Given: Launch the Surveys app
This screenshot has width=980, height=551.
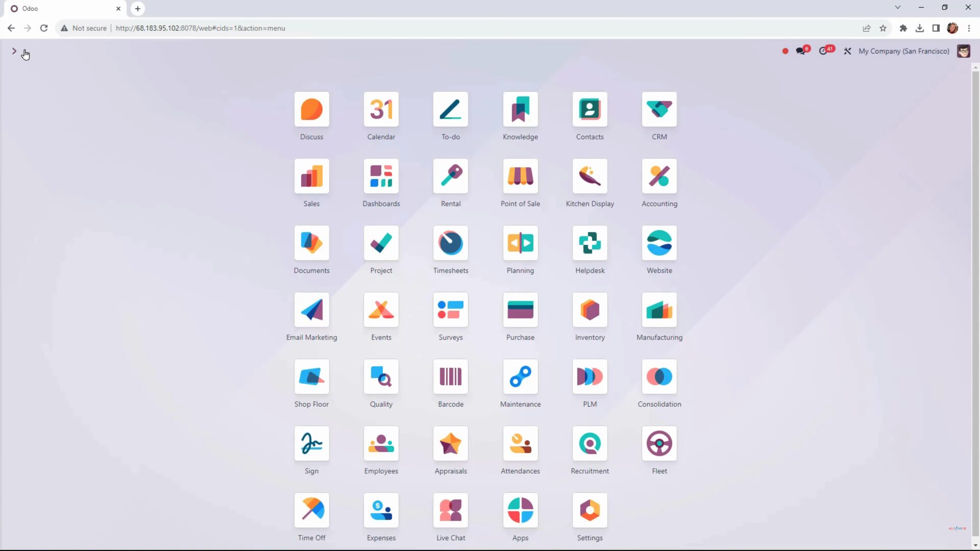Looking at the screenshot, I should tap(451, 310).
